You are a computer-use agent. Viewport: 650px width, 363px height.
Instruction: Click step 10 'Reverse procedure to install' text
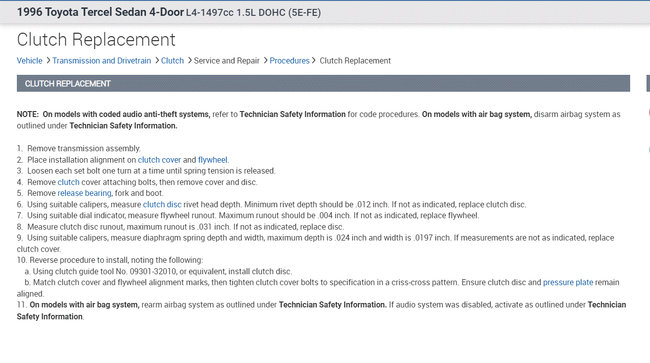(x=110, y=260)
